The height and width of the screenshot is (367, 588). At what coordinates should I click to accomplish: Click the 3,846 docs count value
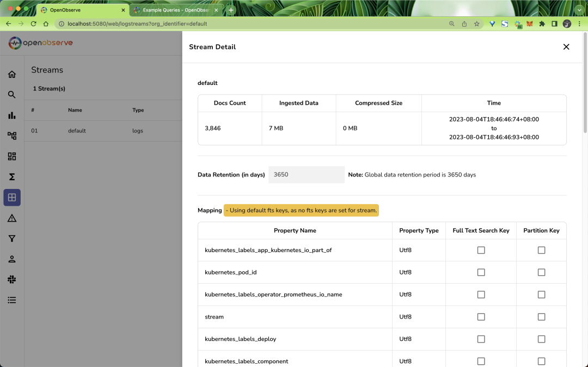(x=213, y=128)
